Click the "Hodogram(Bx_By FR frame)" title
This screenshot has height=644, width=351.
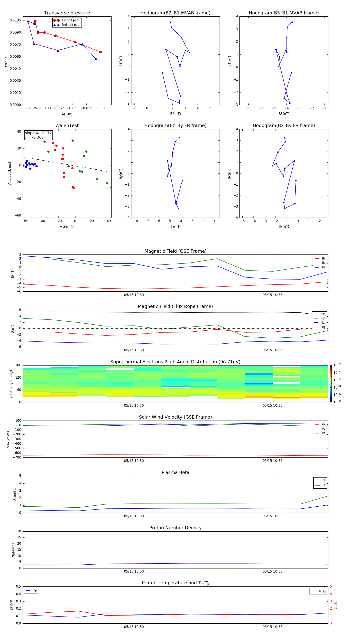coord(284,125)
